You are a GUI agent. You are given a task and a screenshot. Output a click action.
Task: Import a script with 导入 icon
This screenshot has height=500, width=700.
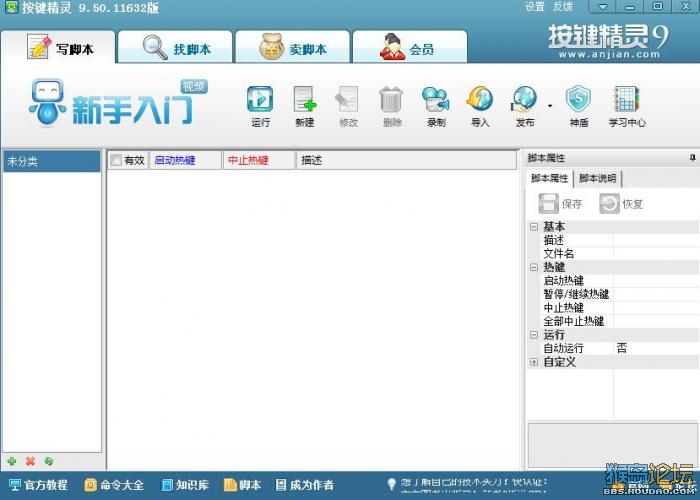[480, 106]
